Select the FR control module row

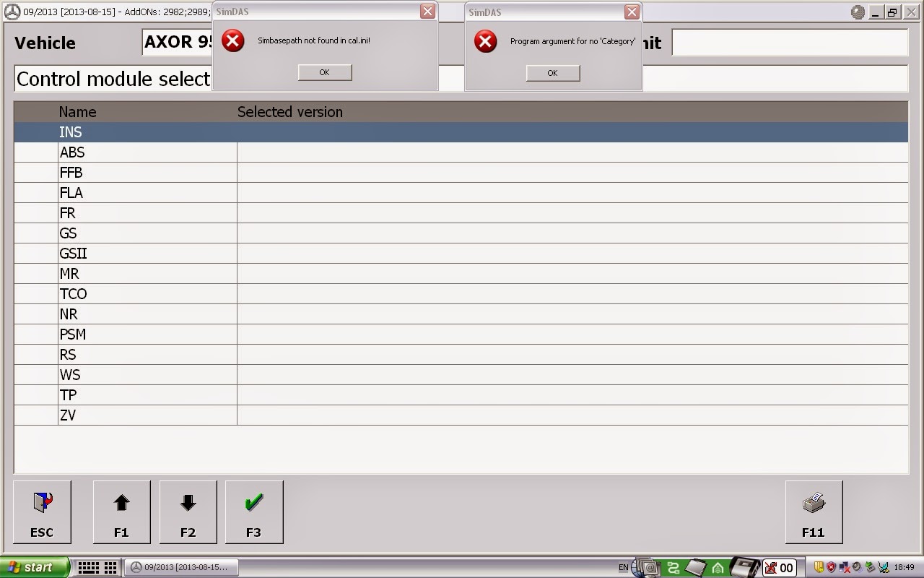point(461,213)
